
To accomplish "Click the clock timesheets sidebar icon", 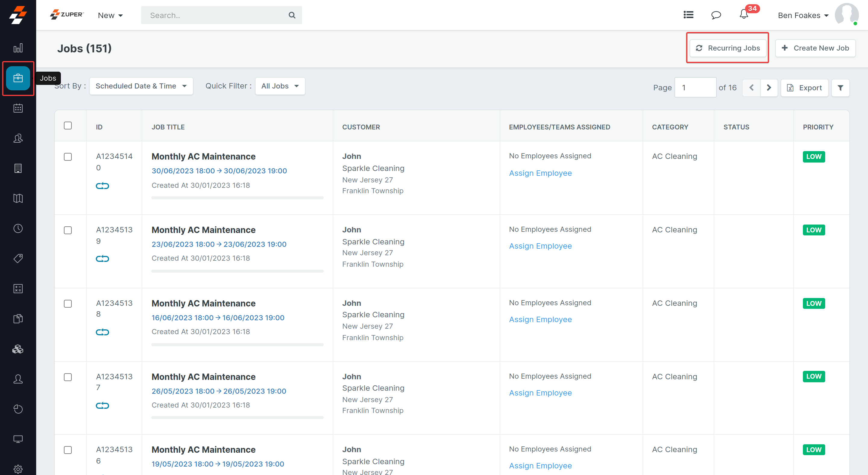I will (x=18, y=228).
